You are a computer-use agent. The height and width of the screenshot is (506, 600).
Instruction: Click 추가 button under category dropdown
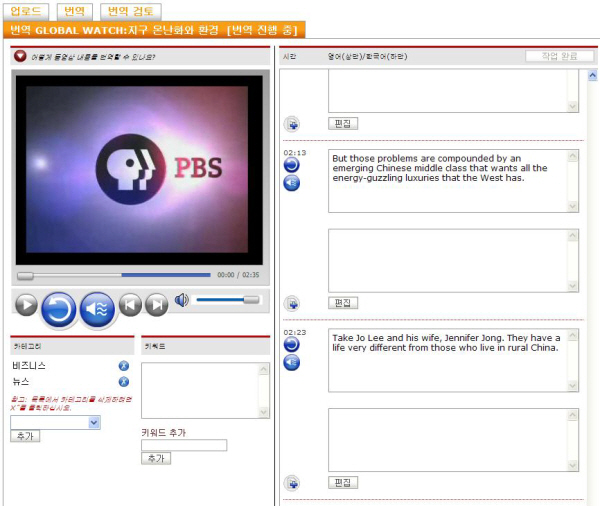(x=25, y=436)
